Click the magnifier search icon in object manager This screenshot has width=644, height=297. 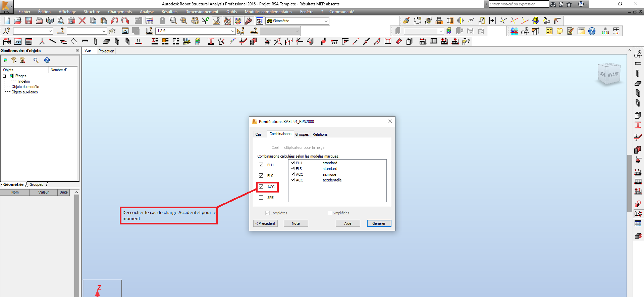tap(36, 60)
